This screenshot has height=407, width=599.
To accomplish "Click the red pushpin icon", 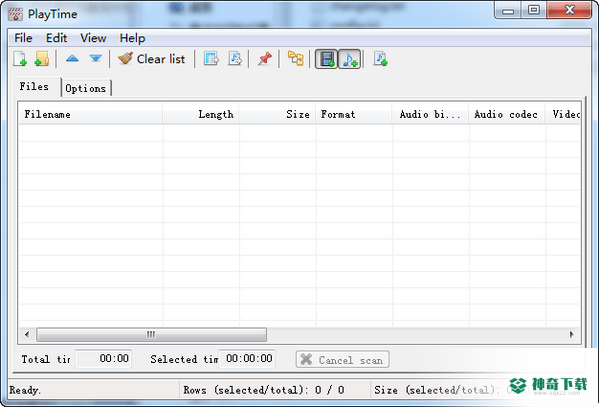I will coord(264,59).
